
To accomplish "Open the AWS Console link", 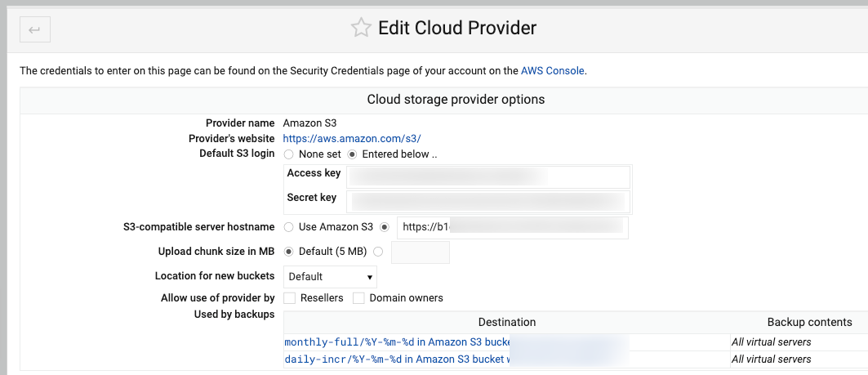I will click(x=553, y=70).
